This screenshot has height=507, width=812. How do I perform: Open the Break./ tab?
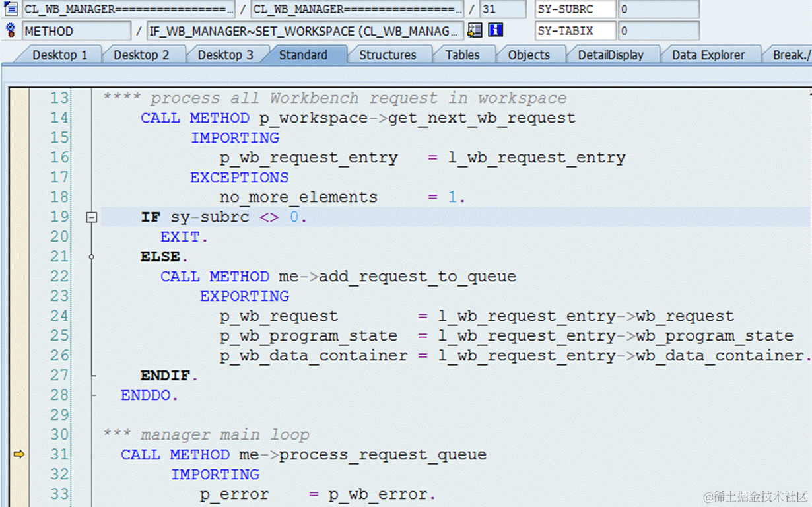tap(790, 55)
